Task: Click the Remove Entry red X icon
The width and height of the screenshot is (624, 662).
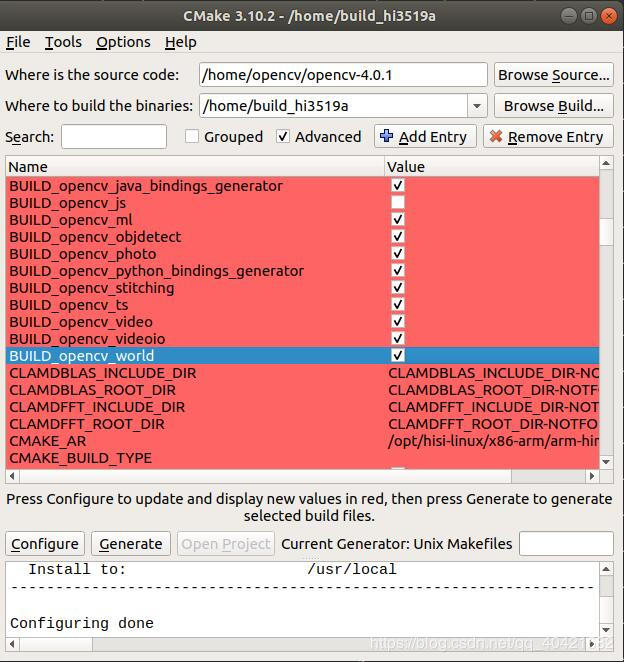Action: [x=496, y=136]
